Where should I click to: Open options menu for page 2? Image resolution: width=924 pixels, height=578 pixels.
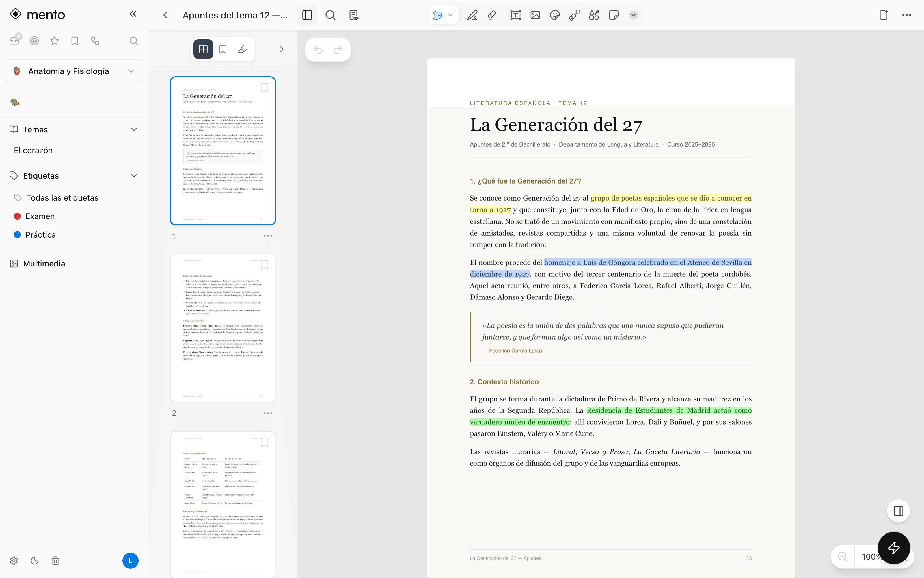click(268, 413)
